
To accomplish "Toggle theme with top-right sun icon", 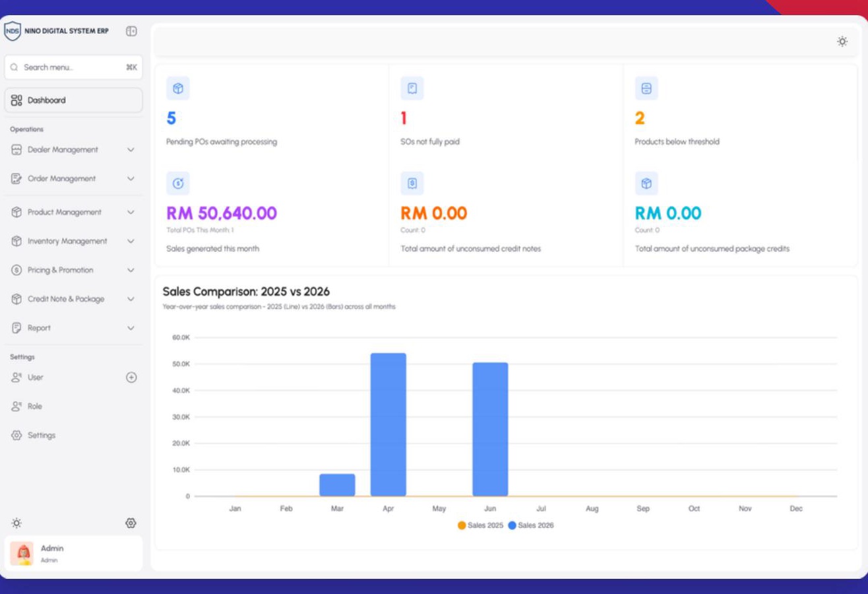I will point(842,42).
